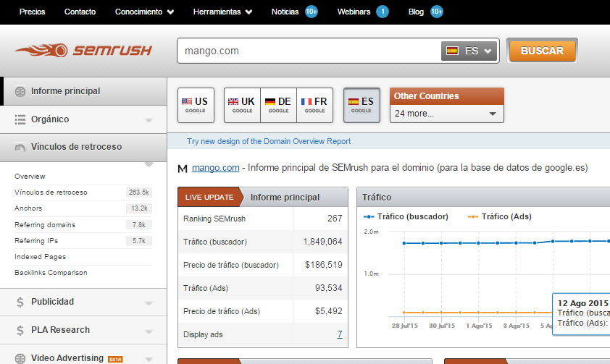Click the domain search field containing mango.com
Viewport: 610px width, 364px height.
[x=309, y=51]
